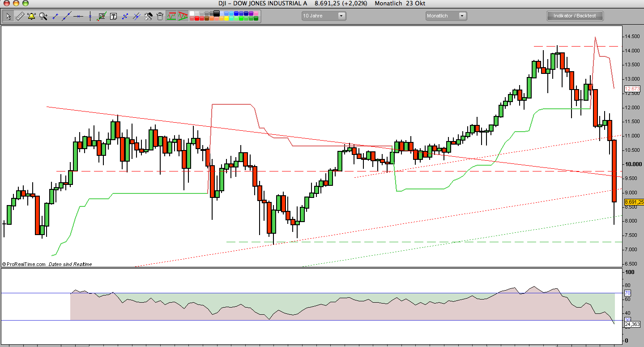Toggle the red-green line chart button

coord(171,17)
